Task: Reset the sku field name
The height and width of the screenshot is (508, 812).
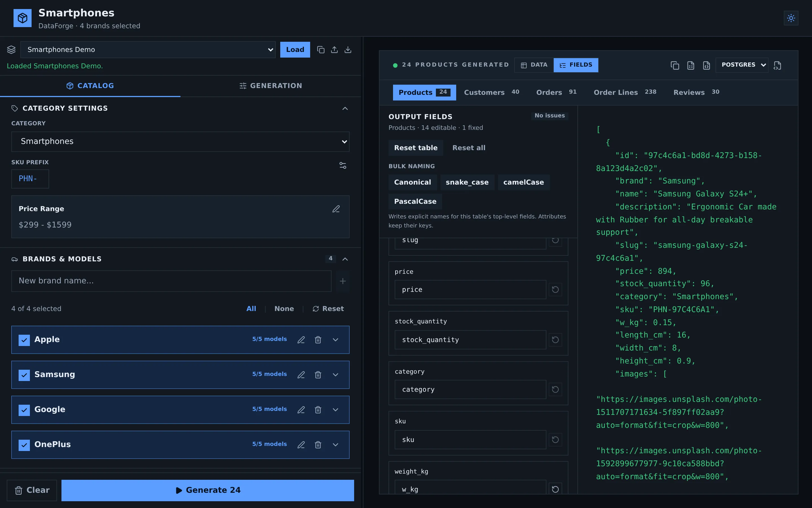Action: pos(555,439)
